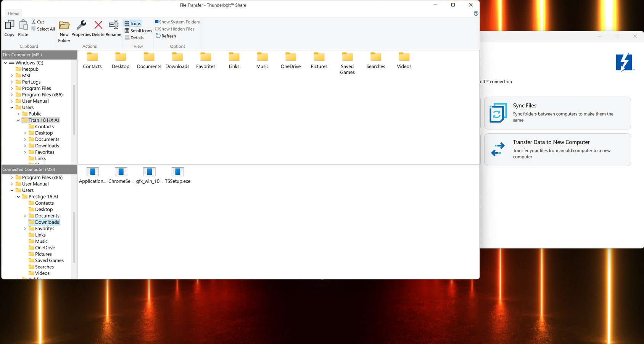This screenshot has height=344, width=644.
Task: Expand the Program Files (x86) local tree node
Action: (12, 95)
